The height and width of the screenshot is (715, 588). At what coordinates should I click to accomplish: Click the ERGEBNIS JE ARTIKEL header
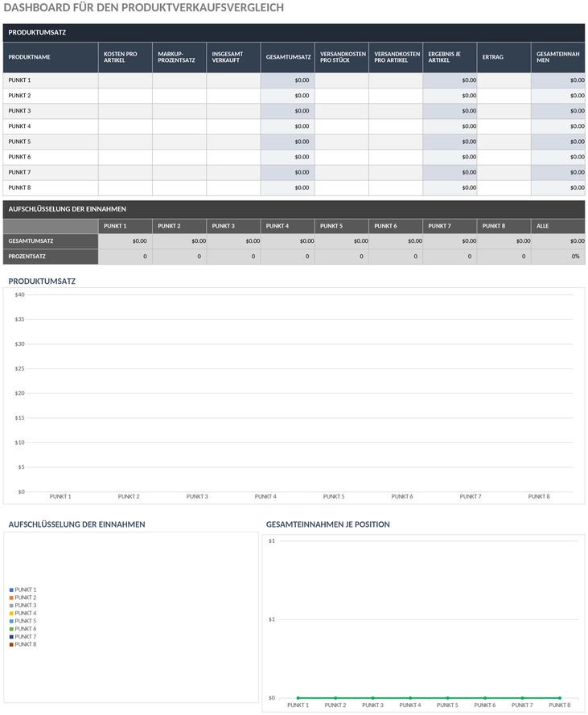(450, 57)
